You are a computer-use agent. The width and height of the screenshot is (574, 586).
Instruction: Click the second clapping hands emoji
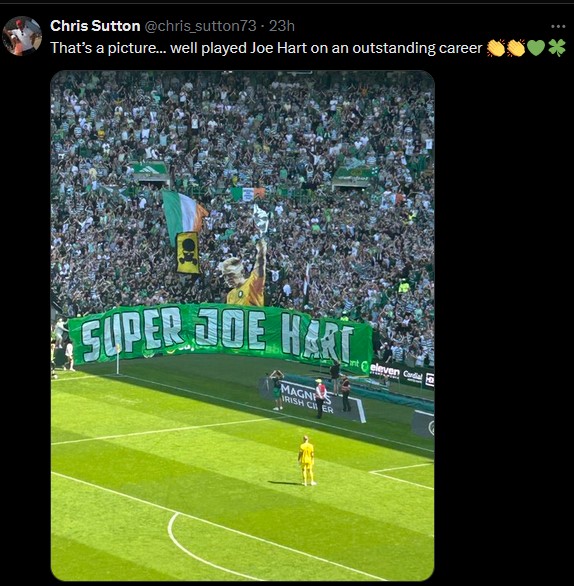[x=516, y=48]
